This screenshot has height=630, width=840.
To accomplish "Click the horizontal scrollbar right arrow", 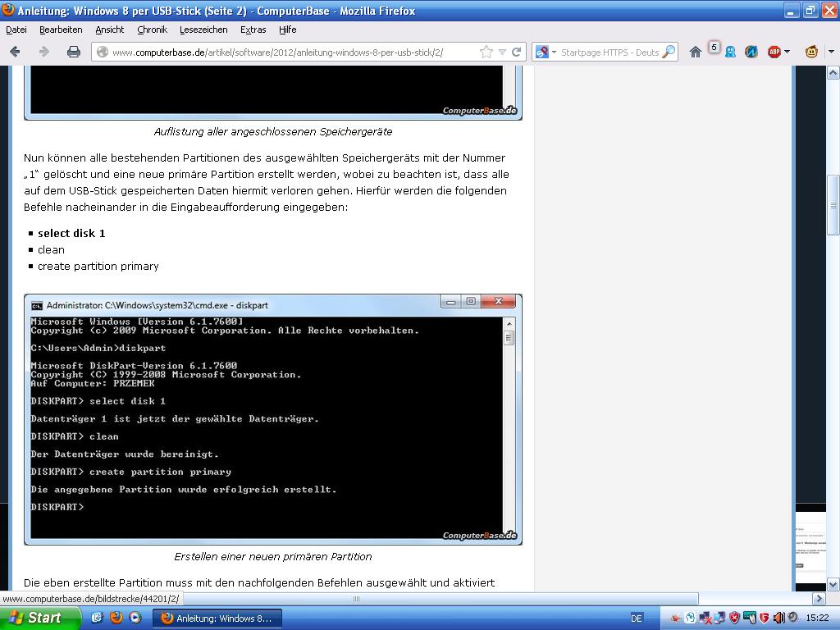I will tap(819, 598).
